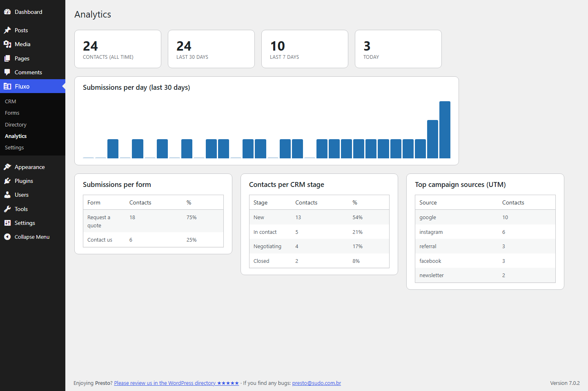Click the Tools wrench icon
The image size is (588, 391).
click(x=7, y=209)
